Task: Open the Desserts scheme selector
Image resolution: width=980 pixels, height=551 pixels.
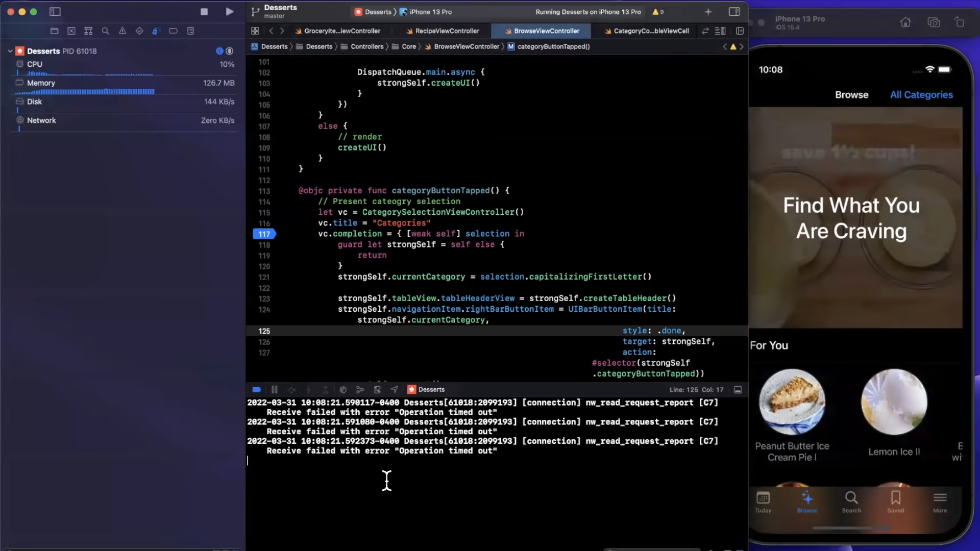Action: (x=373, y=12)
